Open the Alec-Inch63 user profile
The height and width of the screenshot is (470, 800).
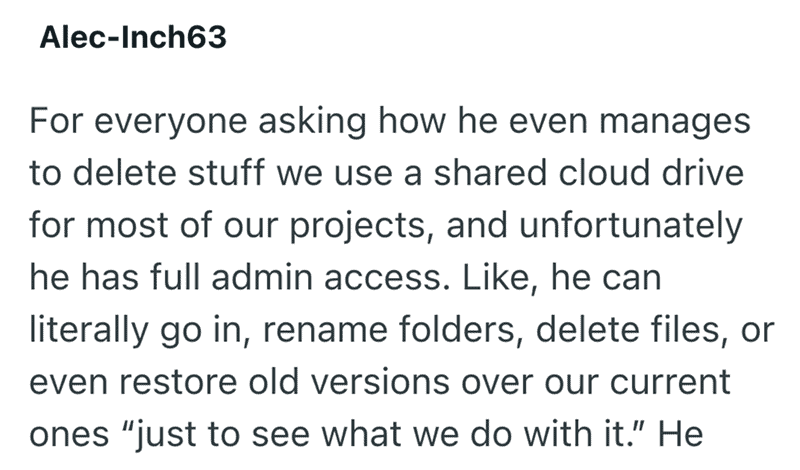click(133, 37)
